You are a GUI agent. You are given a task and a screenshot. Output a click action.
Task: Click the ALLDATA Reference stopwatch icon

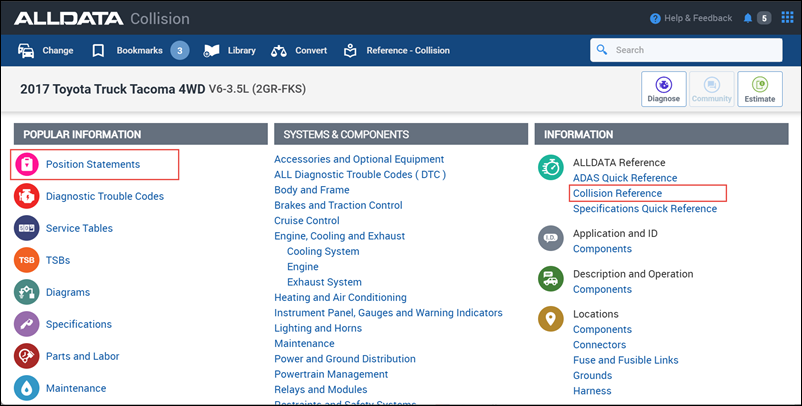click(551, 168)
